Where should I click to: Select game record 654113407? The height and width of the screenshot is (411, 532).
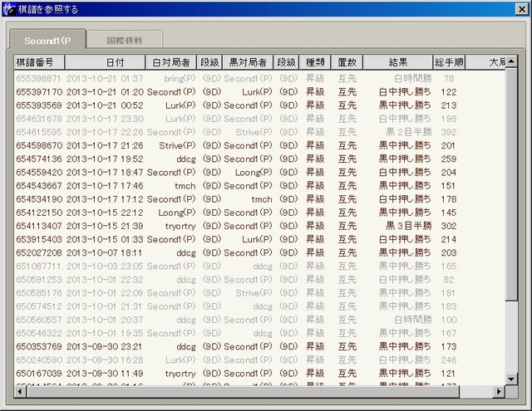pos(259,226)
